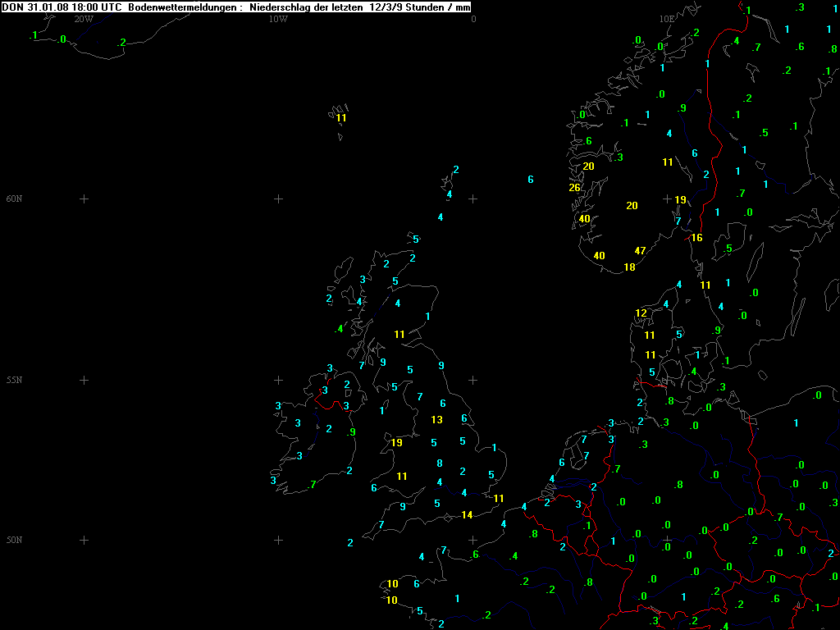Click the 50N latitude label

(14, 540)
